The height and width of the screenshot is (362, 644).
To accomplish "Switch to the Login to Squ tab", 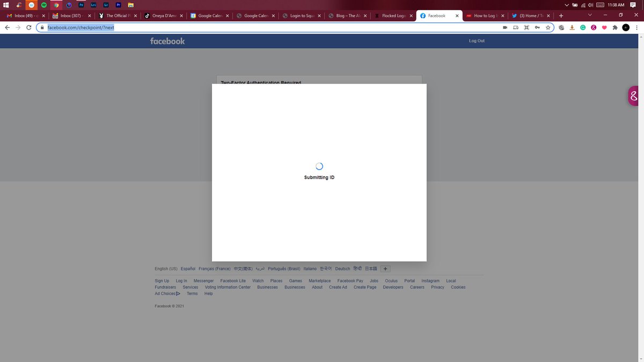I will tap(302, 16).
